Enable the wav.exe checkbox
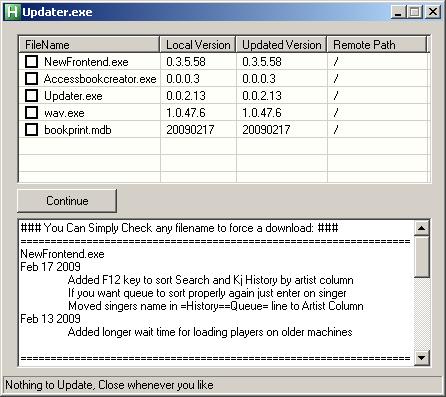The height and width of the screenshot is (397, 446). point(31,112)
